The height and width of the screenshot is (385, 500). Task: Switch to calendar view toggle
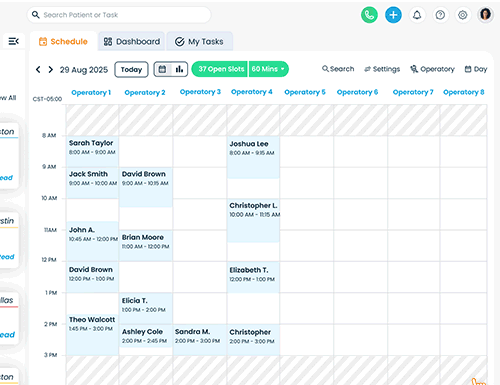click(x=162, y=69)
